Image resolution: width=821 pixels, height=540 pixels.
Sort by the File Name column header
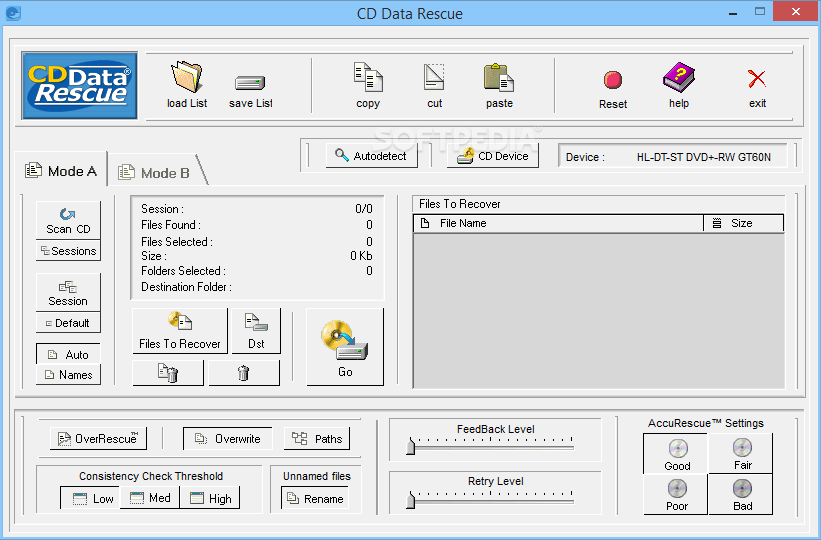pos(558,223)
